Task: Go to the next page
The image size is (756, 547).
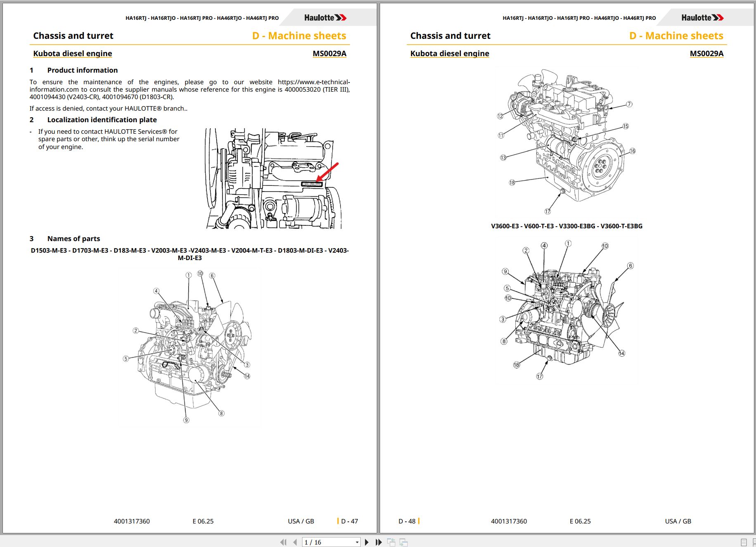Action: click(x=366, y=542)
